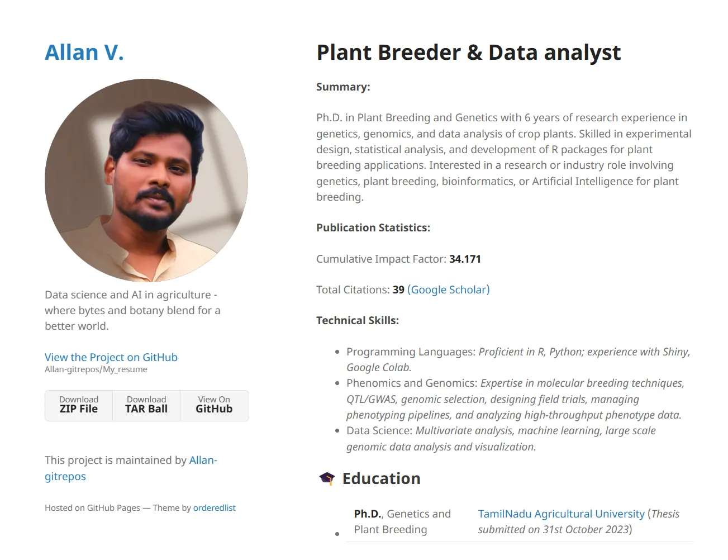
Task: Open the Google Scholar citations link
Action: click(448, 290)
